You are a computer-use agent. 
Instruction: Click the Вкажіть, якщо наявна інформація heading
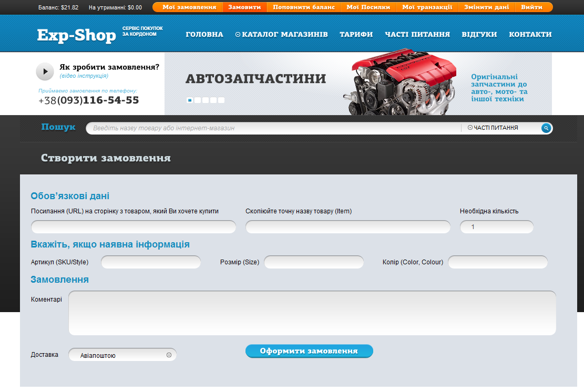[110, 244]
